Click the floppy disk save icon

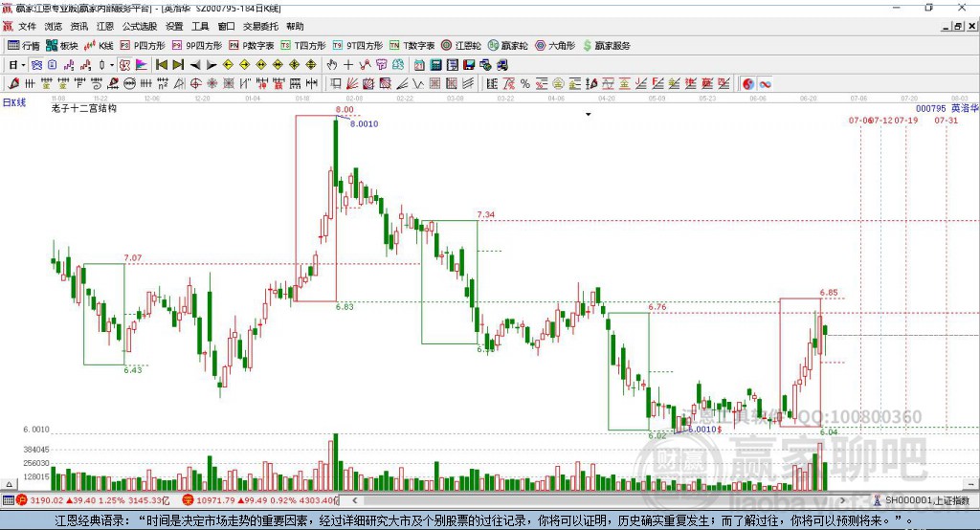(x=469, y=65)
